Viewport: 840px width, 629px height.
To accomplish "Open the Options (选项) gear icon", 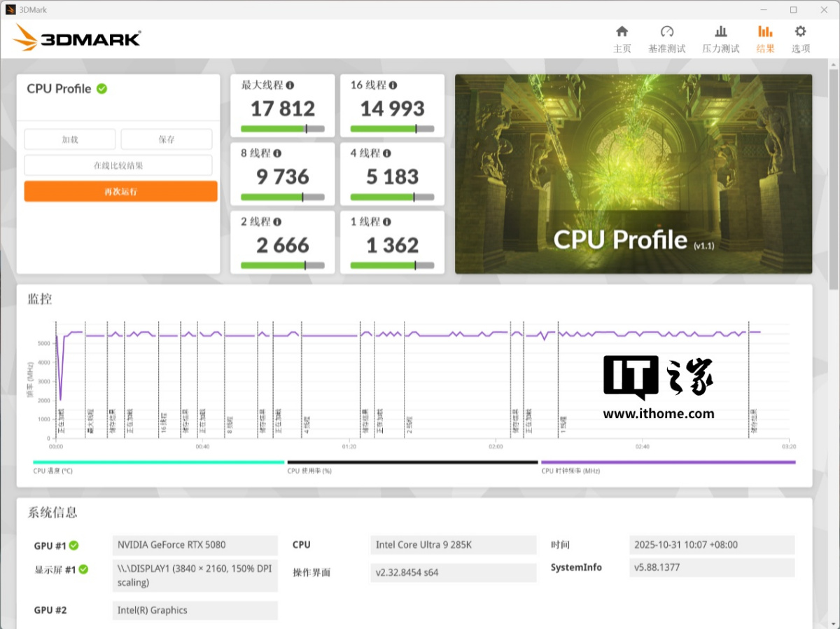I will pyautogui.click(x=800, y=32).
